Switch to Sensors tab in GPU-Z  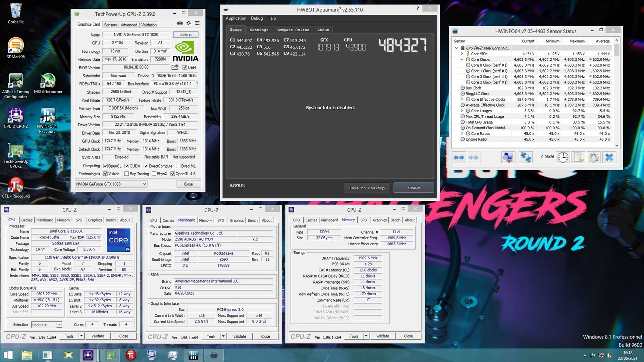click(110, 25)
